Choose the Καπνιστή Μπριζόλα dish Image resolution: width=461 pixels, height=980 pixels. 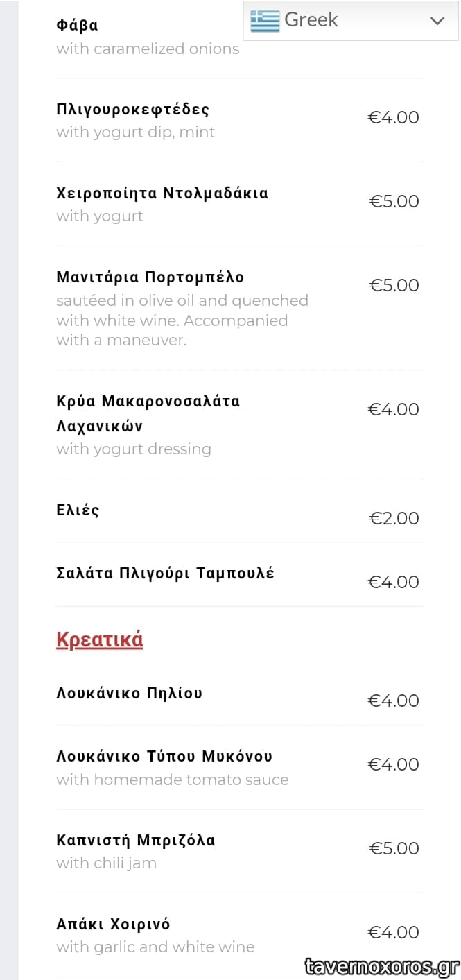(x=135, y=841)
